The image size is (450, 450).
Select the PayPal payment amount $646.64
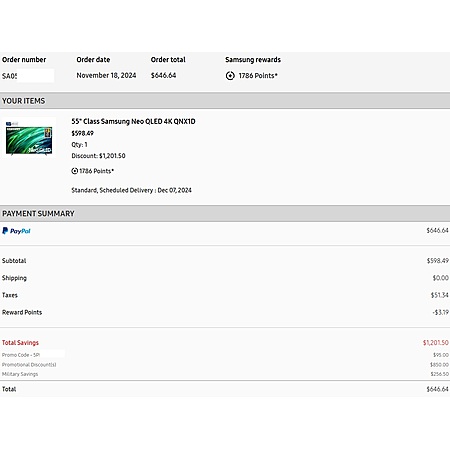(x=437, y=230)
